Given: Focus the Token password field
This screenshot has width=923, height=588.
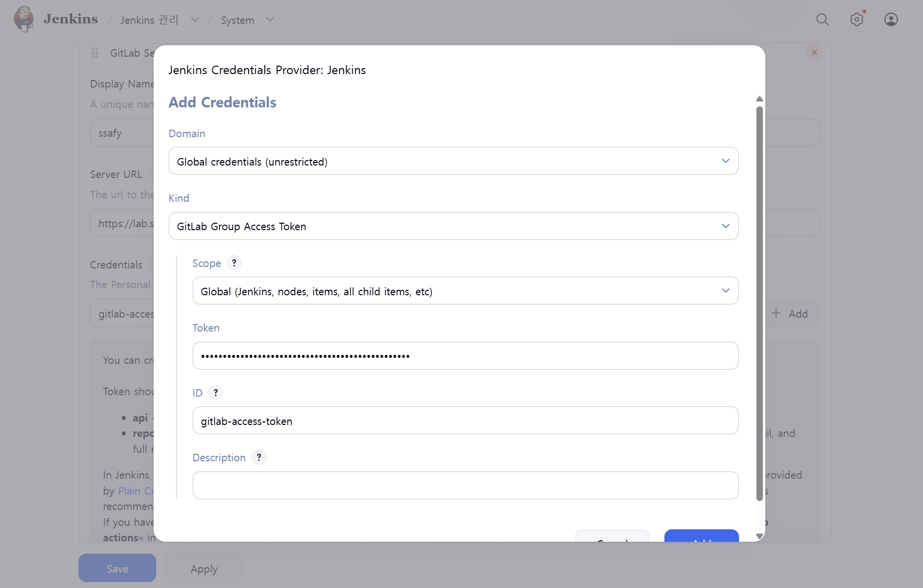Looking at the screenshot, I should (465, 356).
